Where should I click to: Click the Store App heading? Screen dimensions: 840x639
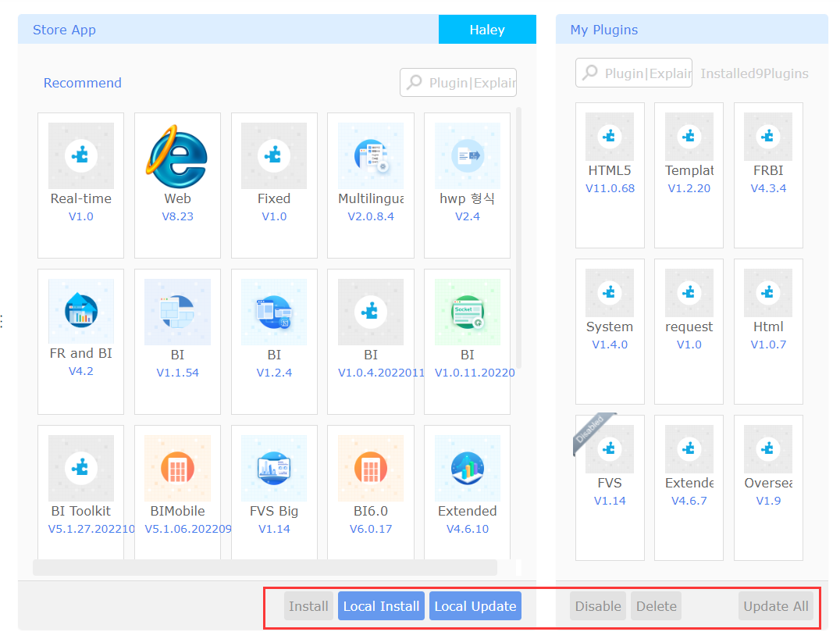pos(64,29)
